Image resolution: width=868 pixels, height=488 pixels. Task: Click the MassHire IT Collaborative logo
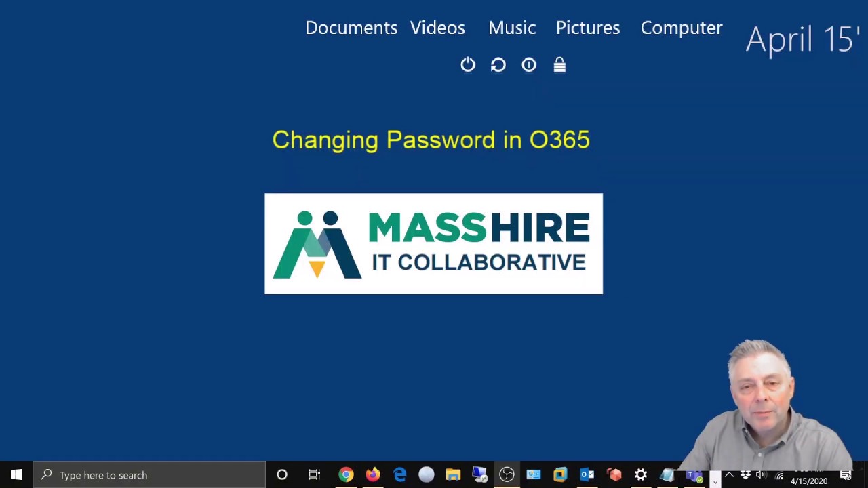click(x=433, y=244)
